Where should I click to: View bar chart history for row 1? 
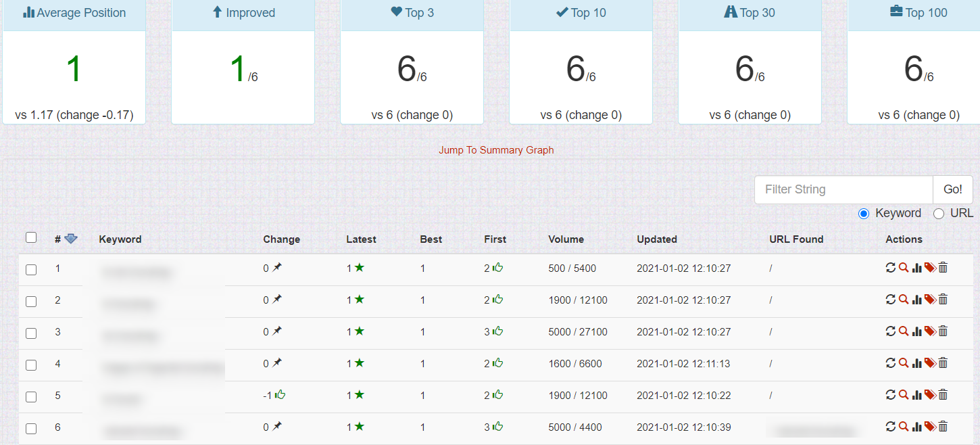click(917, 268)
